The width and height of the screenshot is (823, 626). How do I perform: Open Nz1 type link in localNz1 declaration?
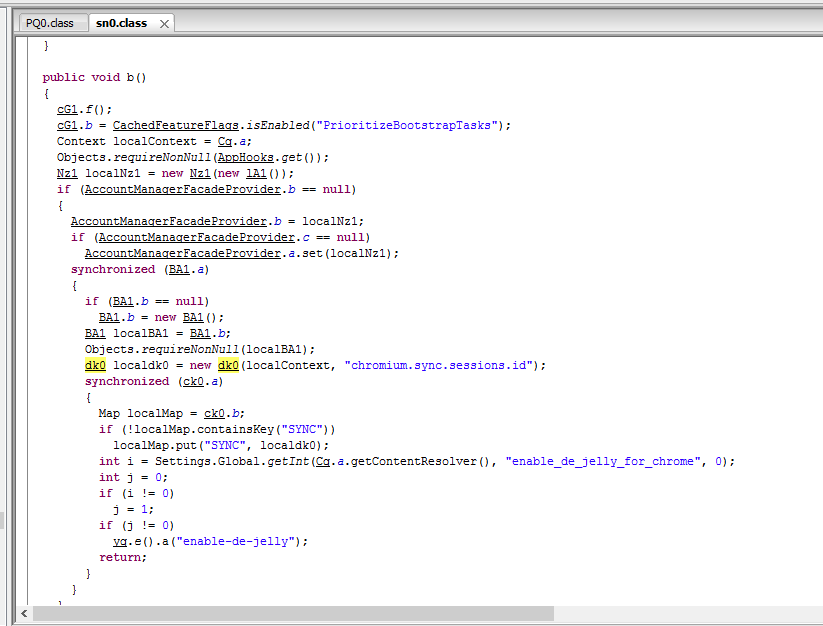pos(67,174)
